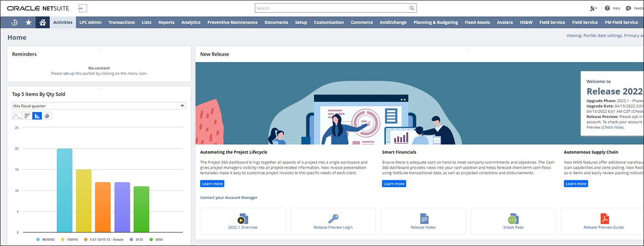Open the Sneak Peek globe icon

(513, 219)
